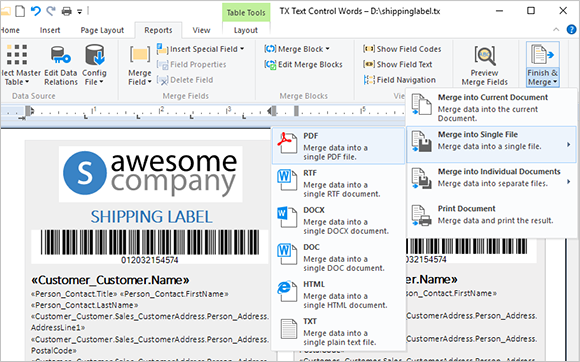Open the quick access toolbar customize arrow

pyautogui.click(x=80, y=12)
